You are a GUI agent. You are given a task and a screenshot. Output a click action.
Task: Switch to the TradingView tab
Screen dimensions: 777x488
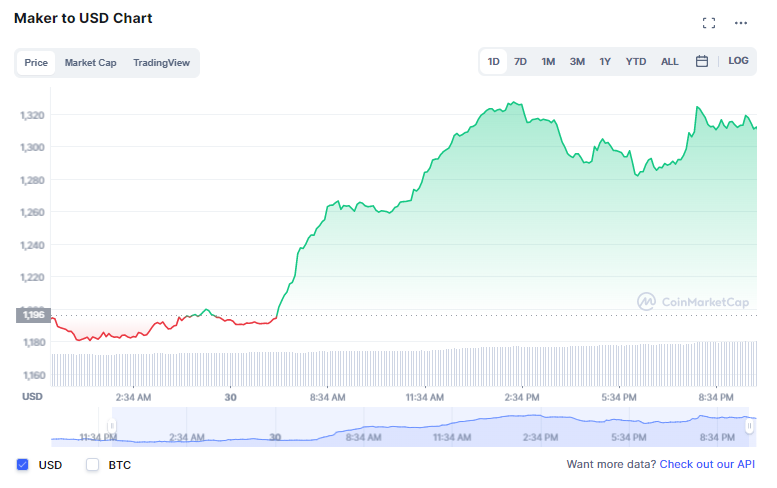coord(162,63)
